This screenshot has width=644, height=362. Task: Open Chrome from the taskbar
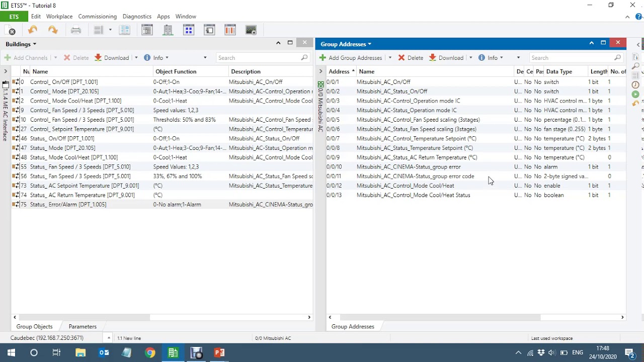pyautogui.click(x=150, y=352)
